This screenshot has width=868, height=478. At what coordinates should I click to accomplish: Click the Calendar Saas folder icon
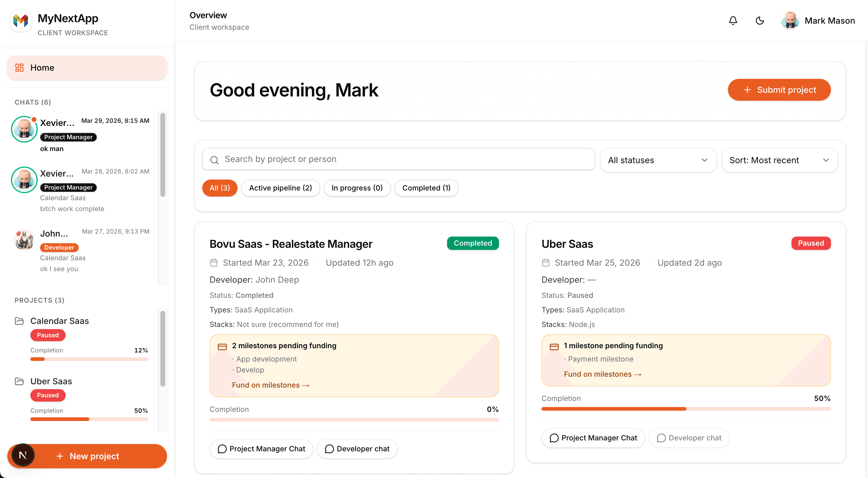coord(19,321)
